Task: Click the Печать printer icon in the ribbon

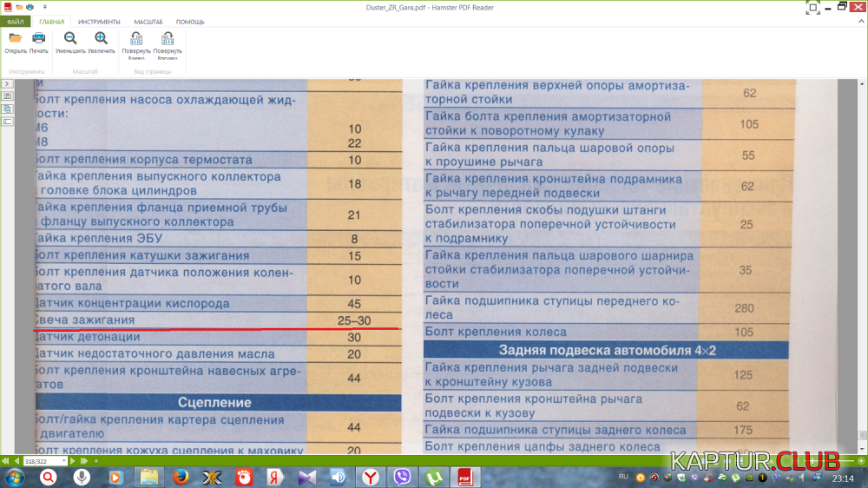Action: pyautogui.click(x=39, y=38)
